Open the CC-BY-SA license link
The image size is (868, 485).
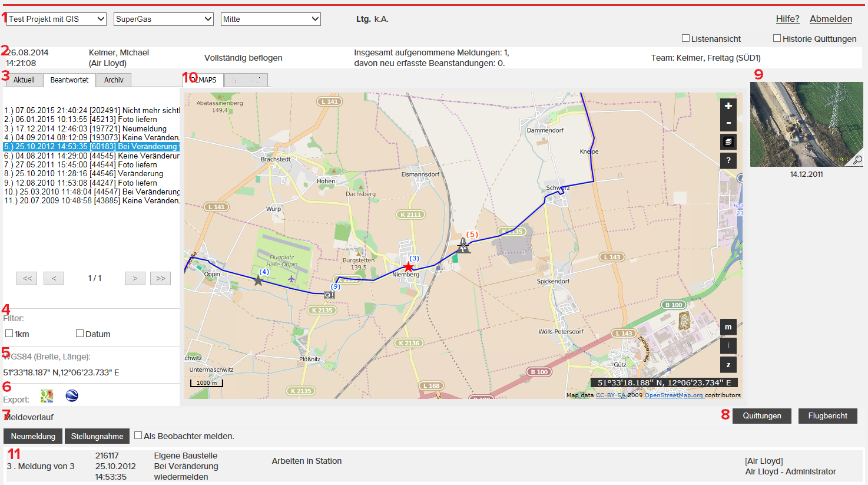point(611,395)
